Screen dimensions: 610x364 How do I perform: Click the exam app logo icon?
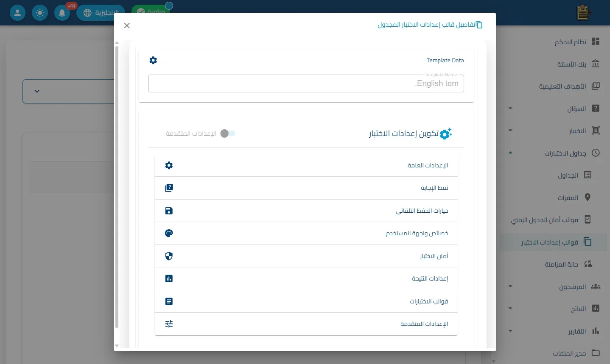584,13
